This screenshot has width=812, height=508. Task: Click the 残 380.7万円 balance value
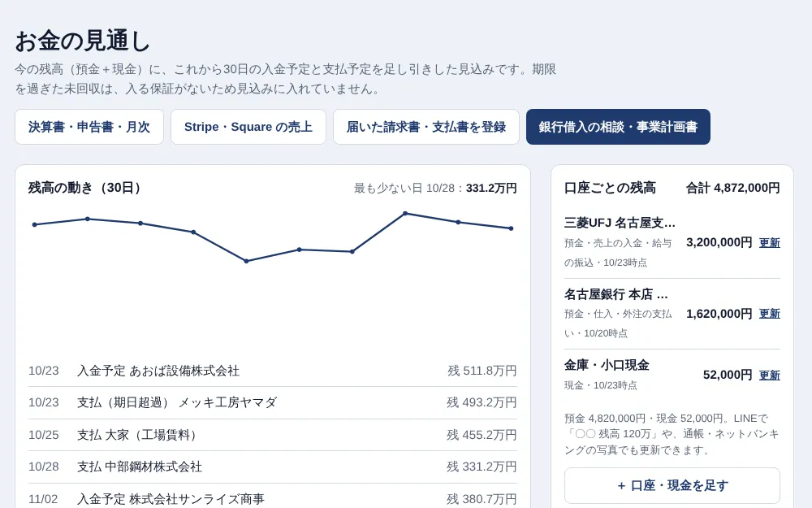click(482, 499)
